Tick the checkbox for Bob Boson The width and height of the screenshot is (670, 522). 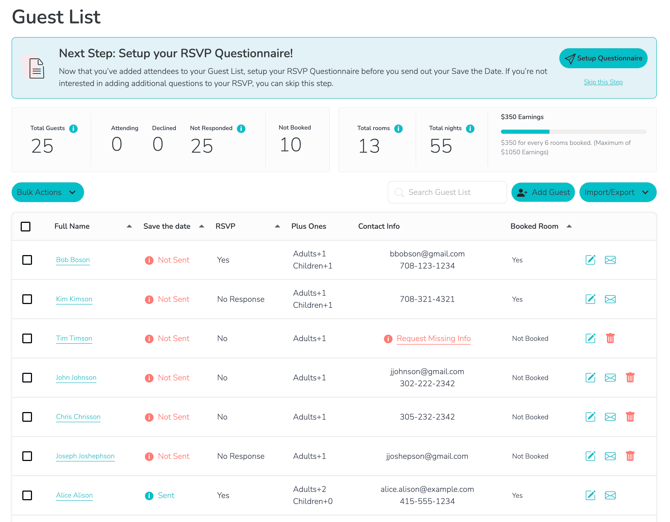(27, 260)
